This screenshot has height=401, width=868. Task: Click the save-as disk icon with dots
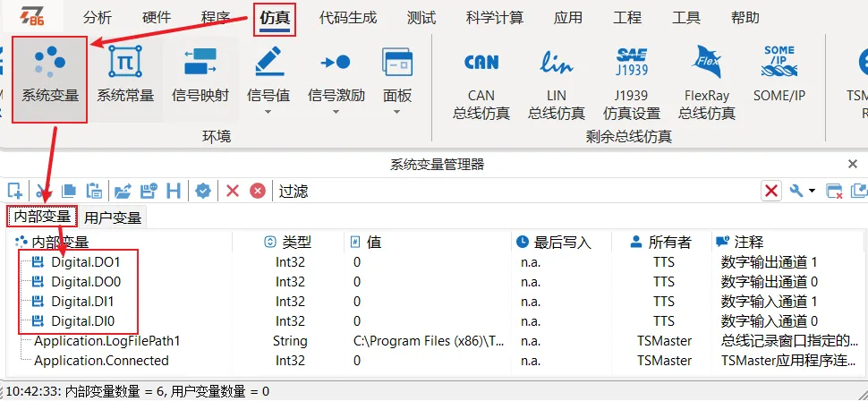pyautogui.click(x=149, y=191)
